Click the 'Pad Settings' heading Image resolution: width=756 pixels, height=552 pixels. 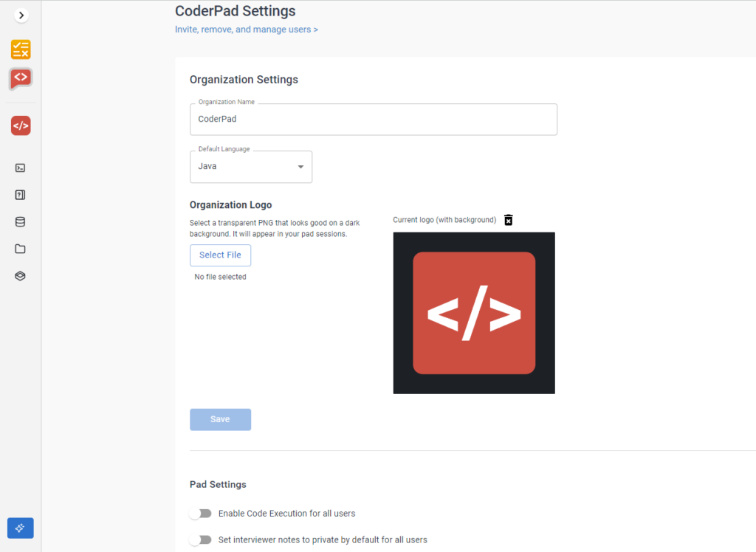point(218,485)
